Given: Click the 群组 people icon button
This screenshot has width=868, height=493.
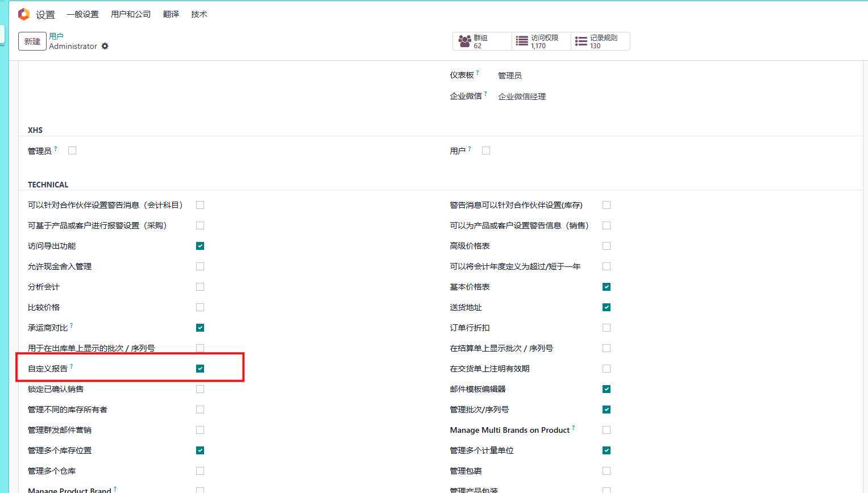Looking at the screenshot, I should tap(465, 41).
